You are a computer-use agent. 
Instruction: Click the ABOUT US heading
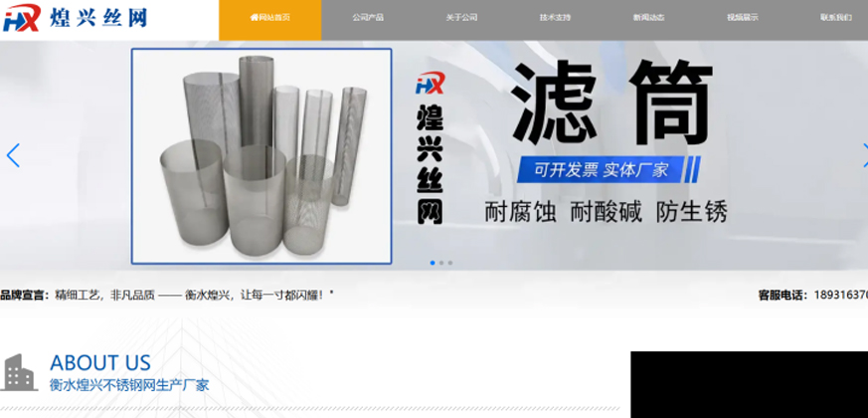[100, 363]
